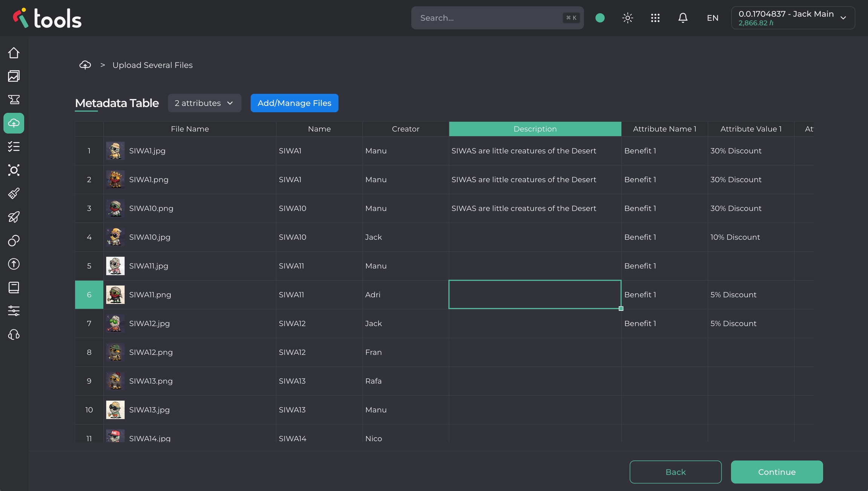The image size is (868, 491).
Task: Click the Add/Manage Files button
Action: pyautogui.click(x=294, y=103)
